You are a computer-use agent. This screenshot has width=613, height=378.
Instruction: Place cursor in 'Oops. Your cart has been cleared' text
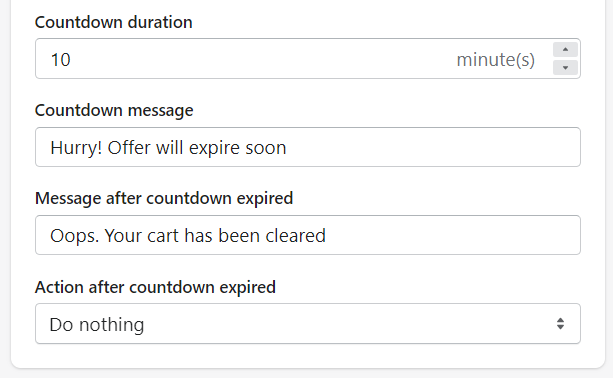point(188,236)
